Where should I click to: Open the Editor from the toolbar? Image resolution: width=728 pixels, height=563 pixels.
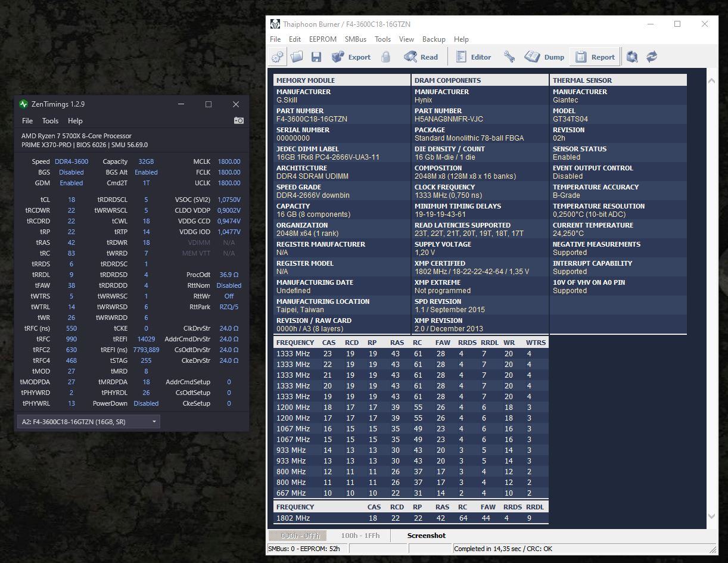pos(473,57)
